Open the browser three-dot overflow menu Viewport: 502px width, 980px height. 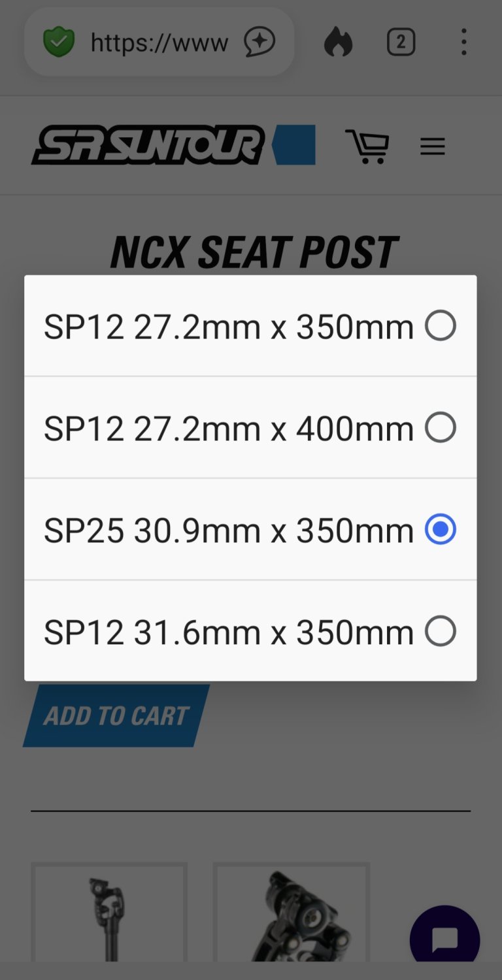[463, 43]
